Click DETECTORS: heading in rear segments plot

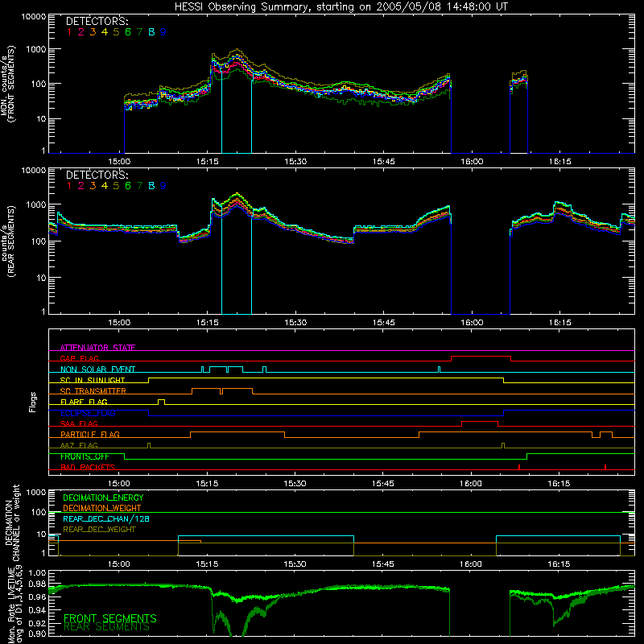[x=97, y=175]
